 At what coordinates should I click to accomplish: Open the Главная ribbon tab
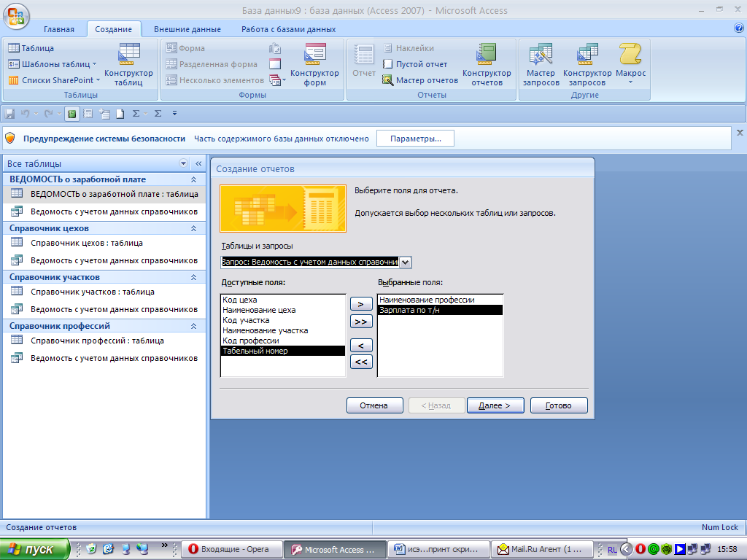[x=59, y=29]
